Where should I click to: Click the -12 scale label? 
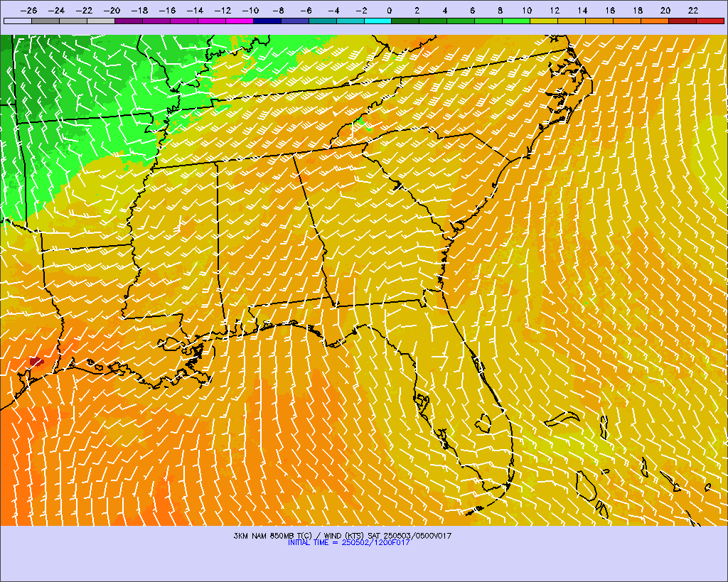point(223,10)
